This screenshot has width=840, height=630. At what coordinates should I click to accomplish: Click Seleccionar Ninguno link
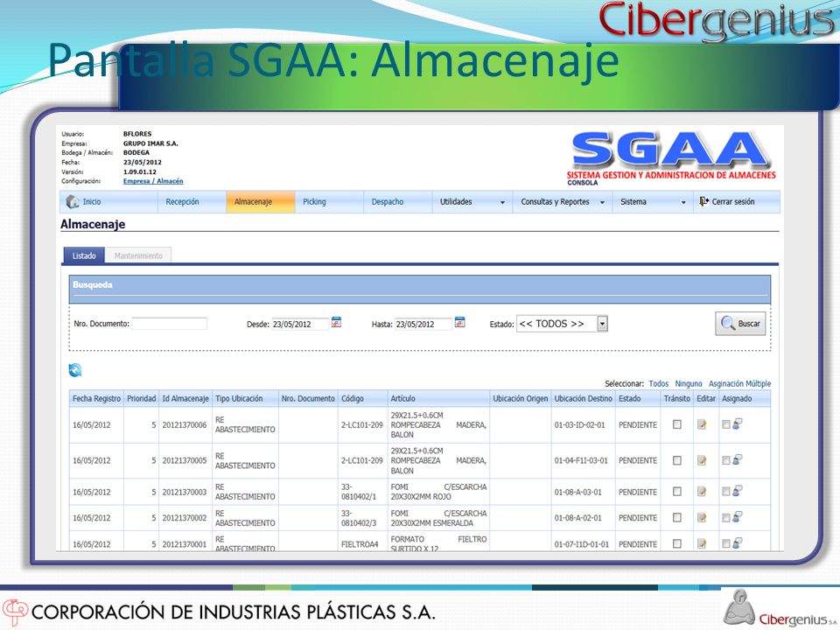[689, 383]
